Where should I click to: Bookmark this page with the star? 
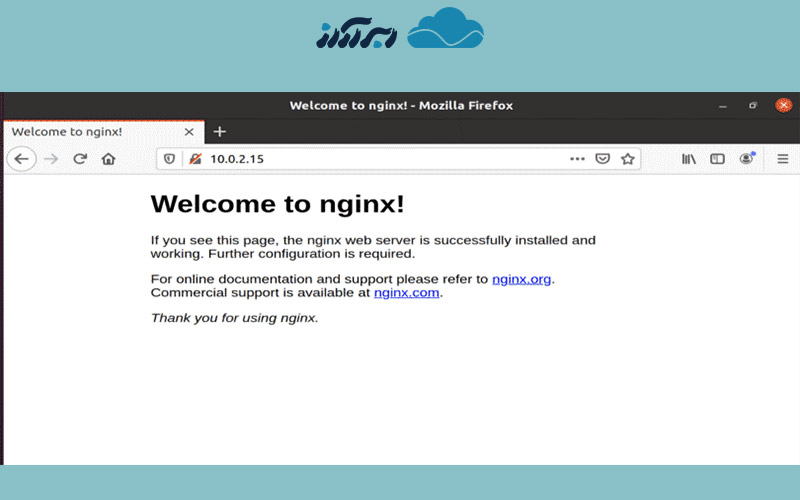(x=628, y=159)
